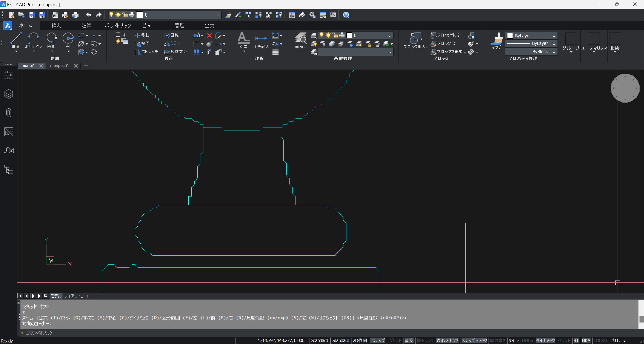Enable グリッド display in status bar
Screen dimensions: 644x344
coord(395,340)
